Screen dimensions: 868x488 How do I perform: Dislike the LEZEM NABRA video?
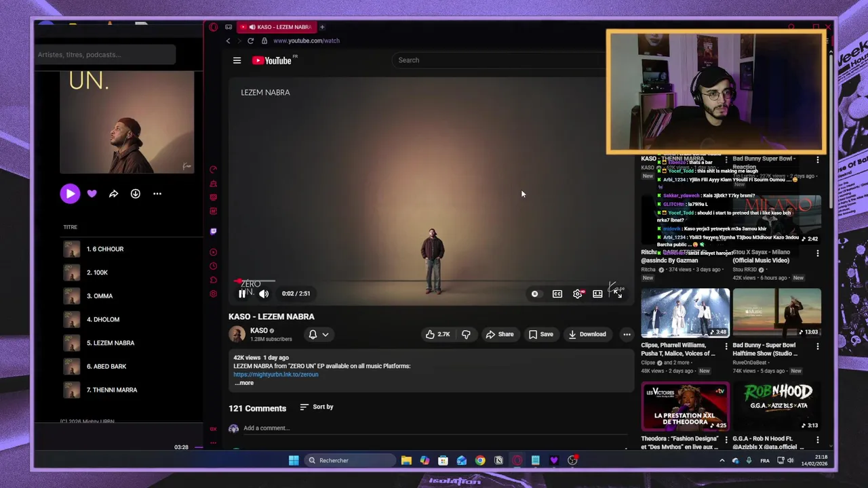pos(466,334)
